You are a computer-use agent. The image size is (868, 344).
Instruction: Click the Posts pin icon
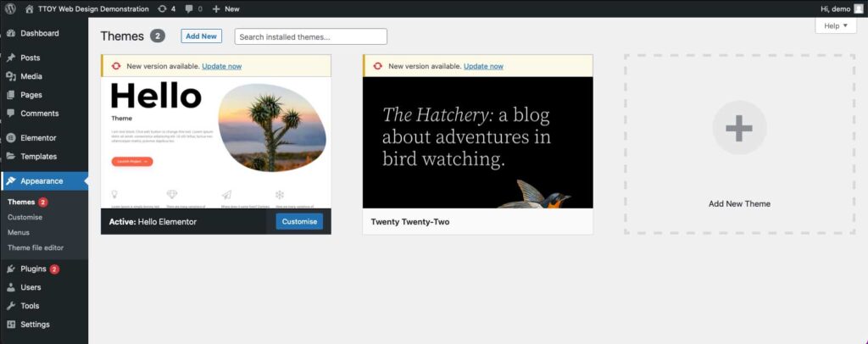(10, 58)
